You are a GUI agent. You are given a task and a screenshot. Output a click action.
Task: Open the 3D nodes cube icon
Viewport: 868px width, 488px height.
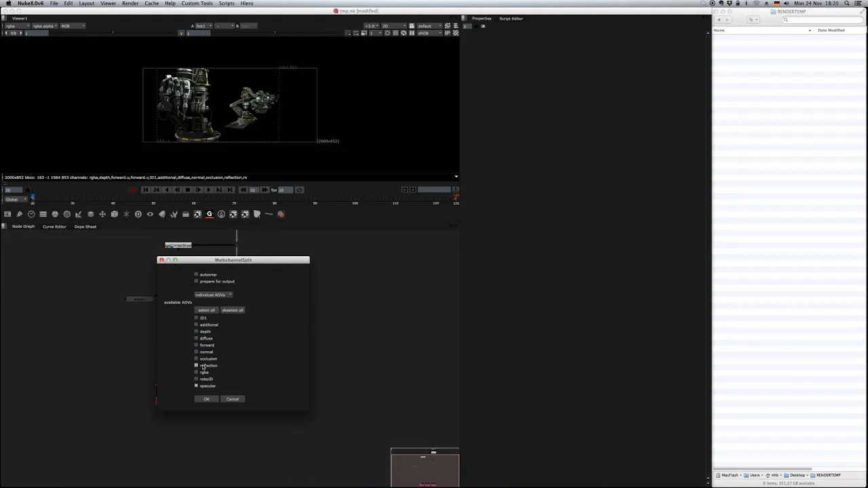click(x=114, y=214)
